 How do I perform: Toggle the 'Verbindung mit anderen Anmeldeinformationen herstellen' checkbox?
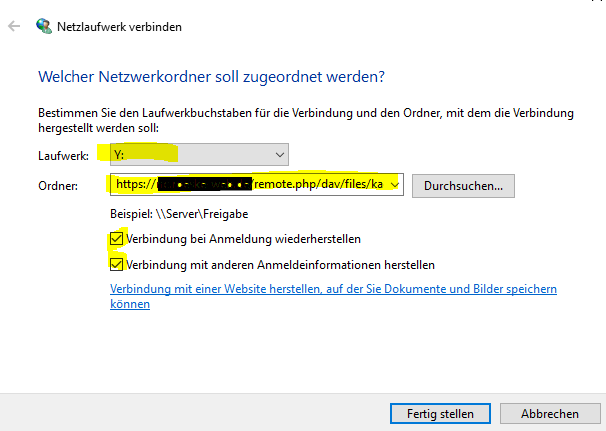point(116,264)
